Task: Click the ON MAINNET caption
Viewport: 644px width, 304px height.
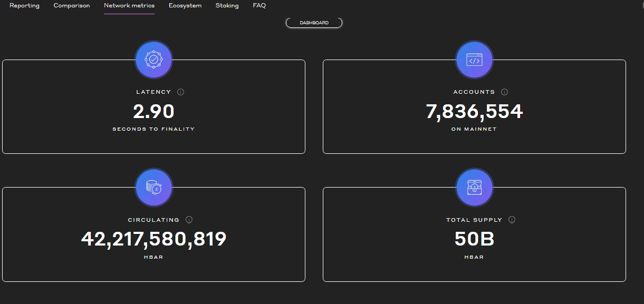Action: [474, 129]
